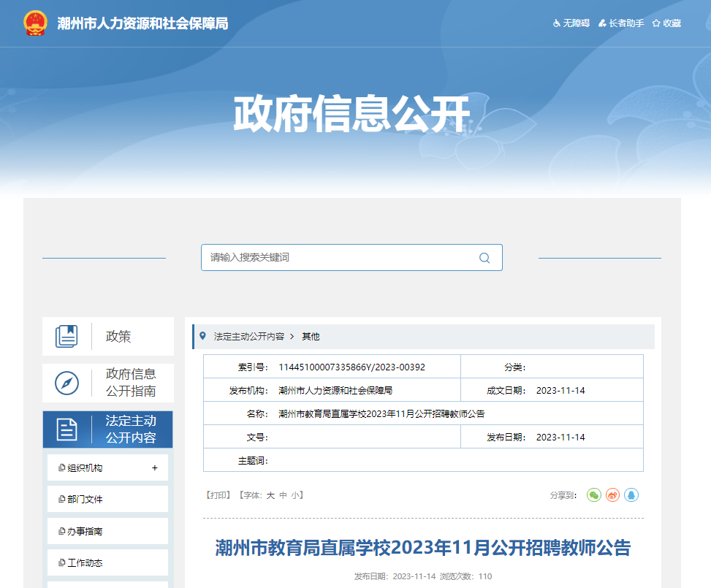Click the 组织机构 page icon
Screen dimensions: 711x588
click(x=61, y=467)
